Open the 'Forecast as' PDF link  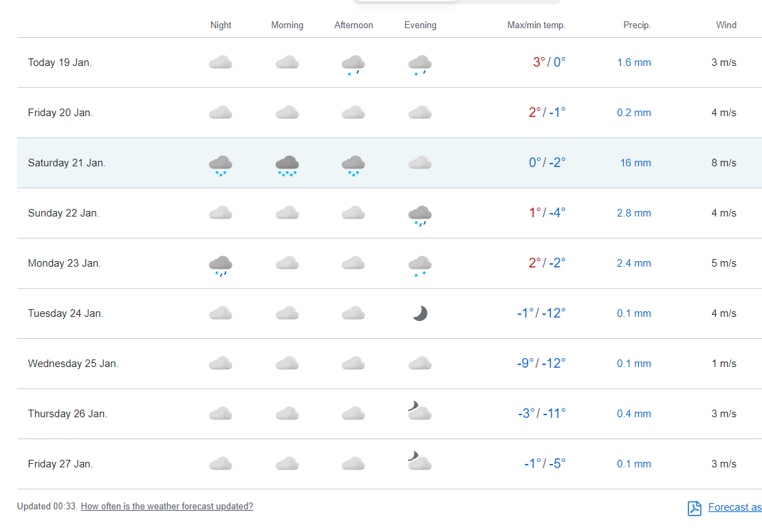[734, 507]
